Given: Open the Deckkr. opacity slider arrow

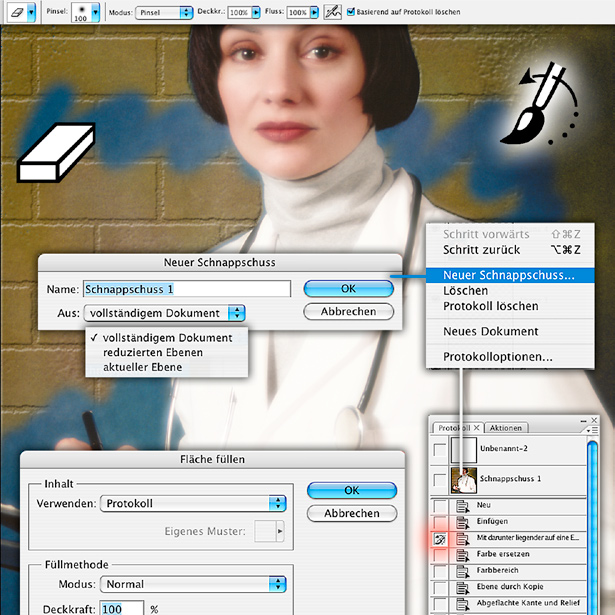Looking at the screenshot, I should [x=256, y=13].
